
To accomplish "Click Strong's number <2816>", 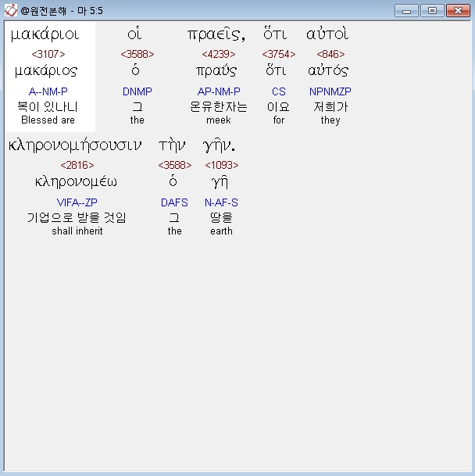I will [77, 165].
